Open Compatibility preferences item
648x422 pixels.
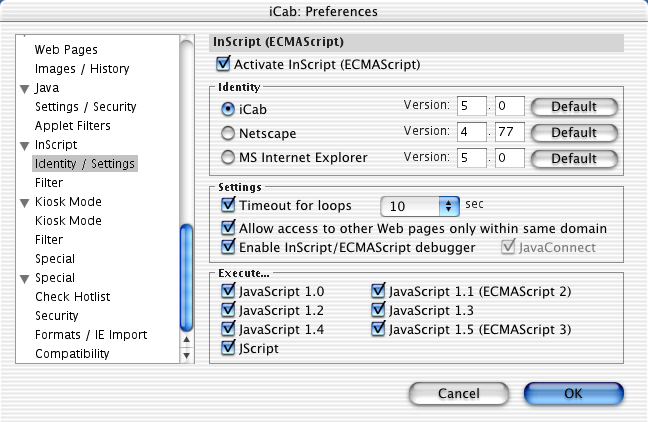coord(72,354)
